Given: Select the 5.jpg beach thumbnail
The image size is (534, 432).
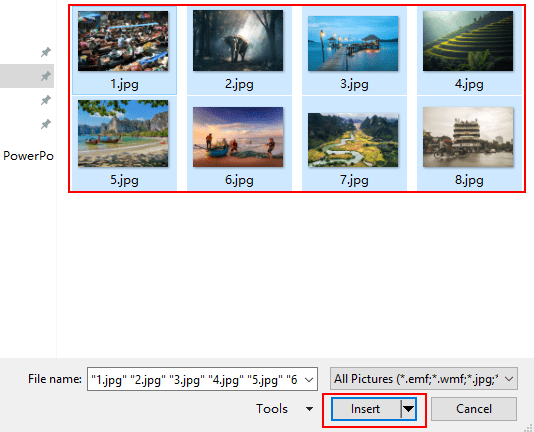Looking at the screenshot, I should point(123,134).
